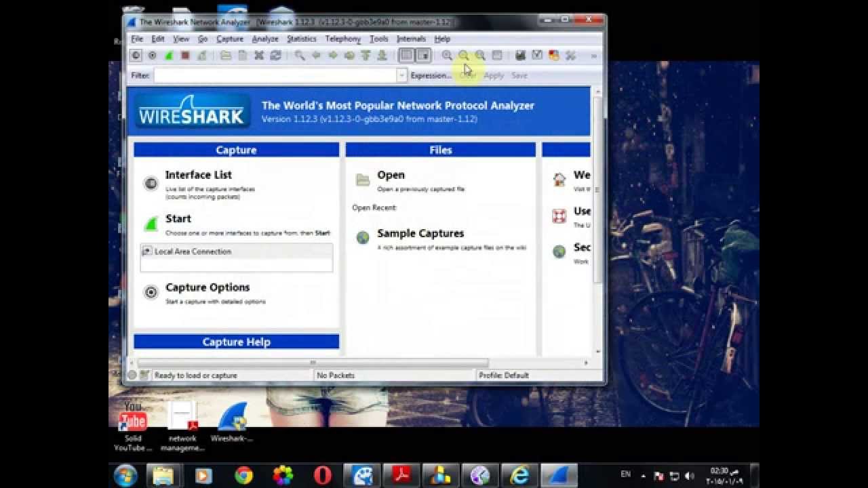Launch Opera from the taskbar
The height and width of the screenshot is (488, 868).
(323, 475)
